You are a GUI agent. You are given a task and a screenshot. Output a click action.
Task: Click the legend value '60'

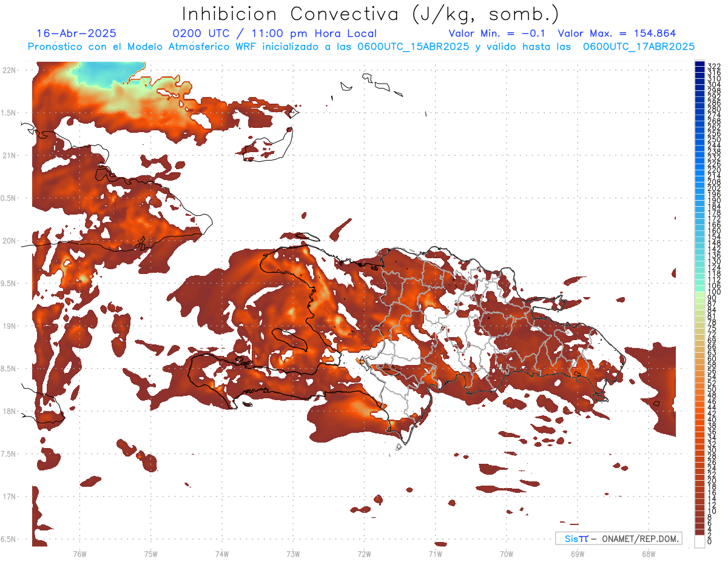coord(712,358)
